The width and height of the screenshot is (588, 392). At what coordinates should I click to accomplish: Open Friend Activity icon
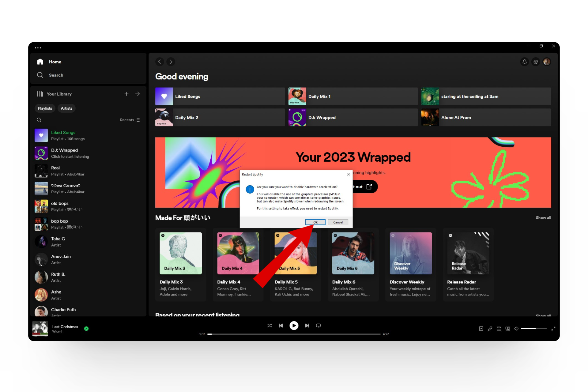click(536, 62)
